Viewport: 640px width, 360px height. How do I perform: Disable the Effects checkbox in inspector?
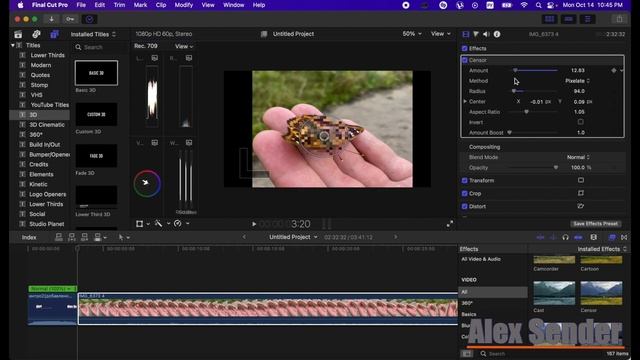click(464, 48)
